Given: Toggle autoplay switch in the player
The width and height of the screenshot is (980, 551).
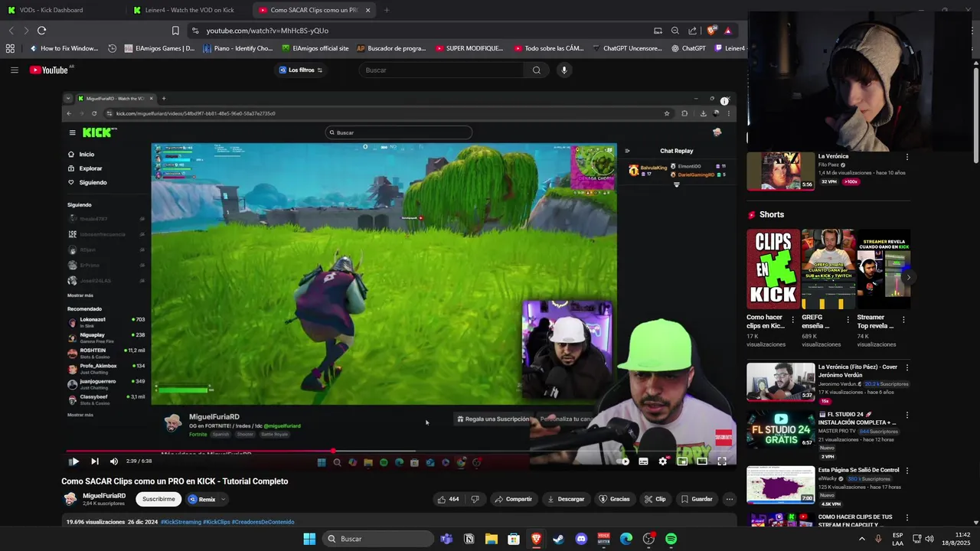Looking at the screenshot, I should pyautogui.click(x=624, y=461).
